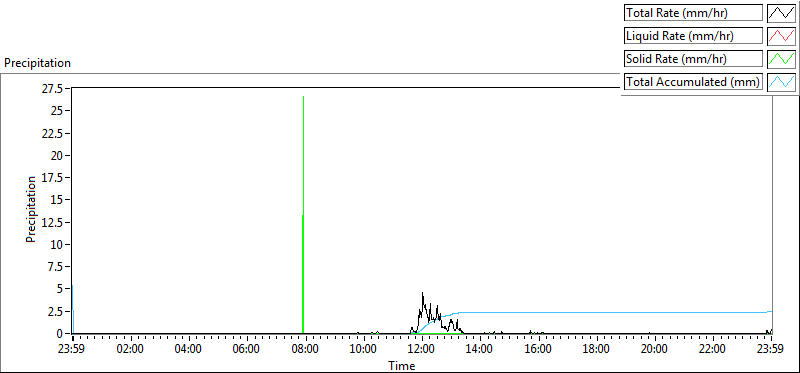Click the 04:00 time label
The height and width of the screenshot is (373, 800).
pyautogui.click(x=189, y=350)
